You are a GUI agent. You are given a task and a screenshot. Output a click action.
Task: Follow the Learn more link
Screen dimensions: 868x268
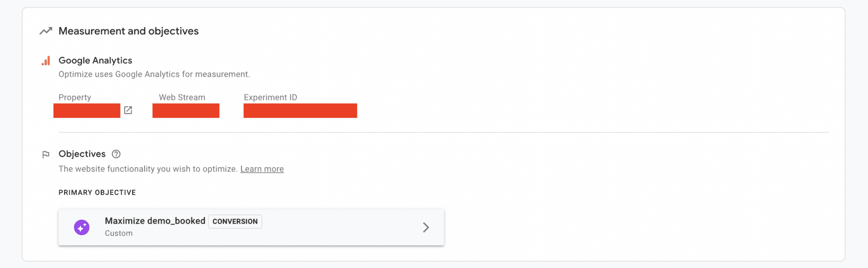pos(262,169)
